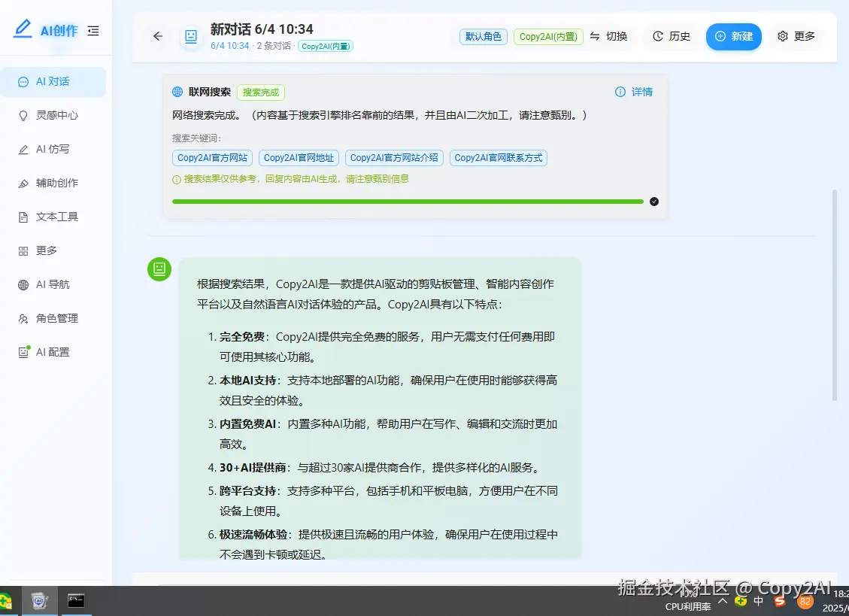The height and width of the screenshot is (616, 849).
Task: Collapse the sidebar with the menu-fold icon
Action: click(93, 31)
